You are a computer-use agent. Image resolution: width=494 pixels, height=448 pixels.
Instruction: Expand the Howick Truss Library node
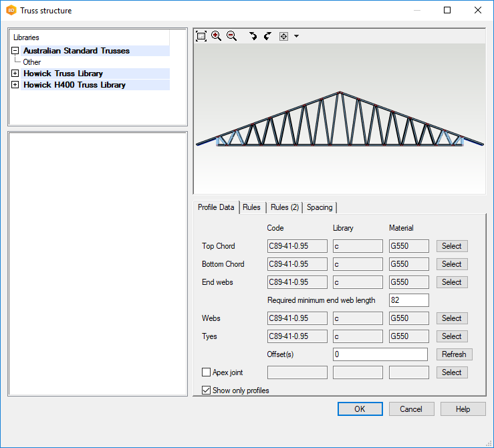tap(15, 74)
